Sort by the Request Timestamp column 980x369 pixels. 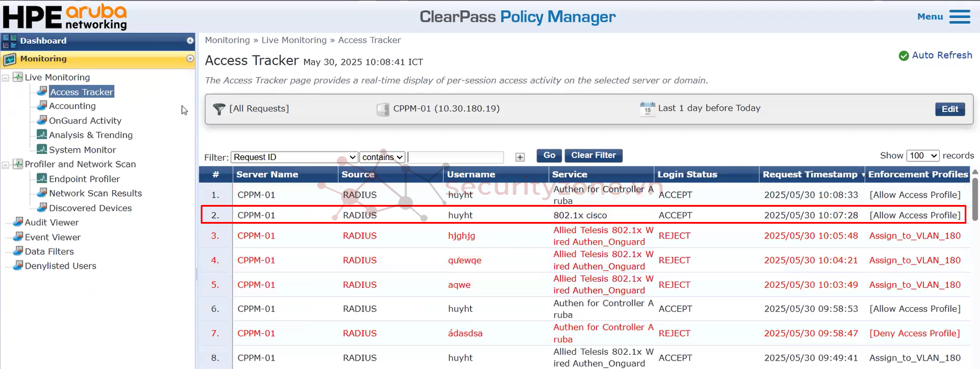(x=810, y=174)
